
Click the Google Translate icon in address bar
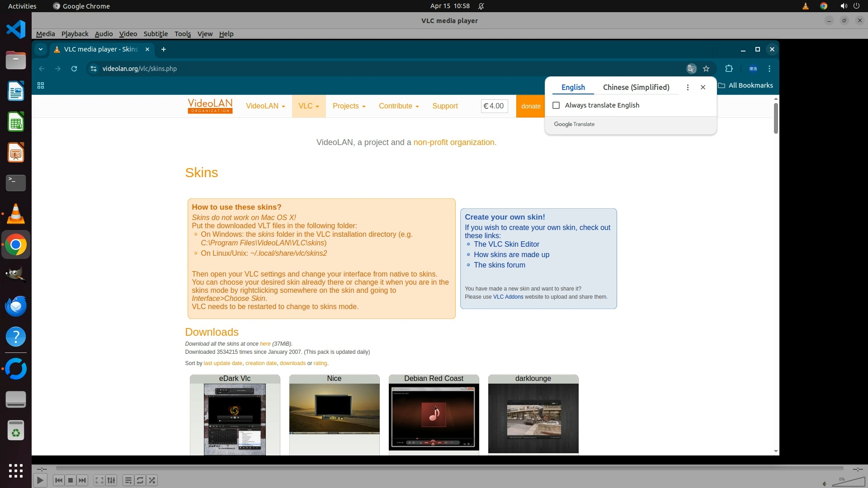[x=691, y=69]
